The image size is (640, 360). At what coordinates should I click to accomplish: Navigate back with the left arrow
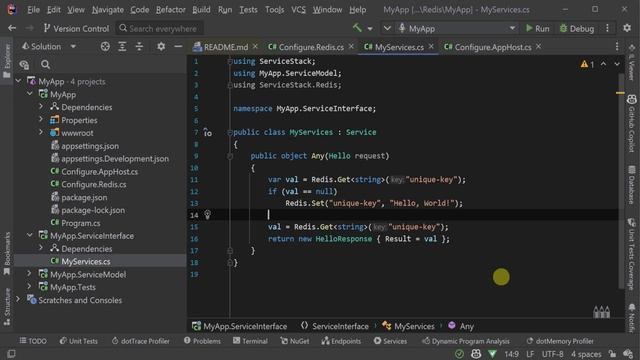(x=12, y=28)
